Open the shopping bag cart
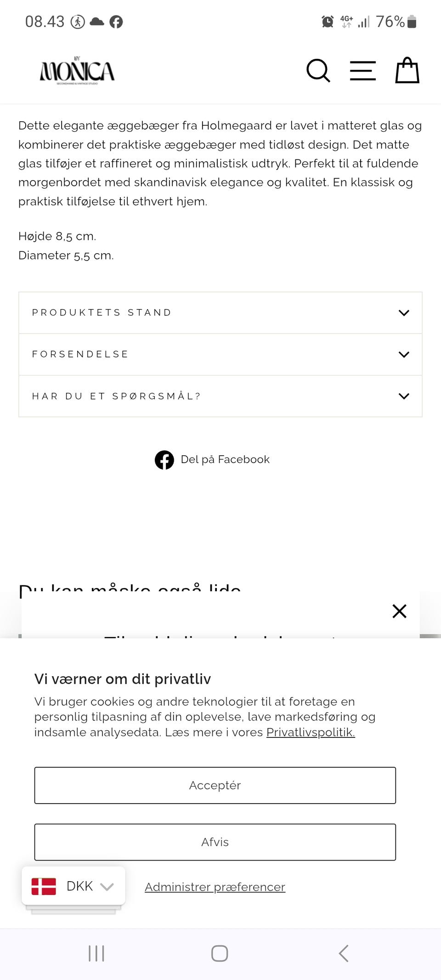The height and width of the screenshot is (980, 441). point(407,71)
